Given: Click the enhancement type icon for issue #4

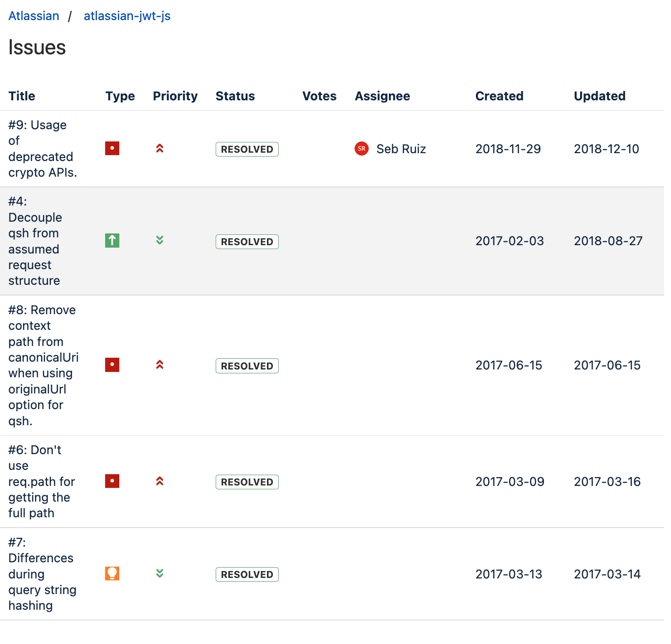Looking at the screenshot, I should click(112, 240).
